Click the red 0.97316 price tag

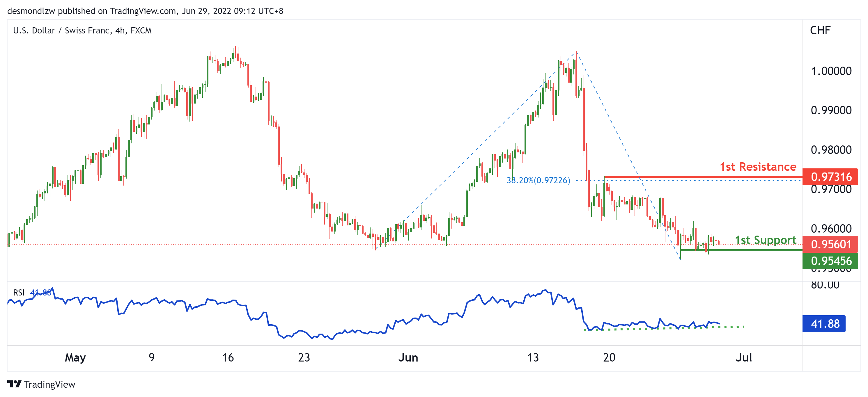click(830, 177)
